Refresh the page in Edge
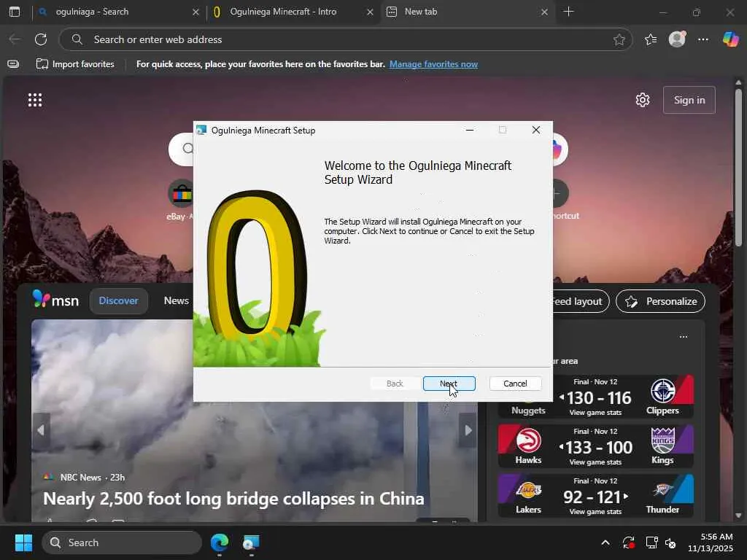Screen dimensions: 747x560 pos(41,39)
